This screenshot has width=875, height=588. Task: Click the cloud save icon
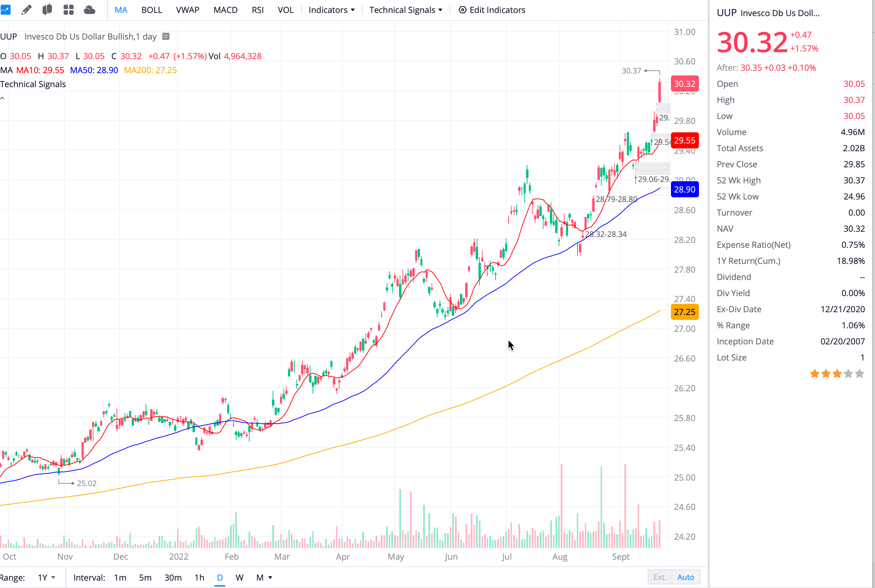click(89, 10)
